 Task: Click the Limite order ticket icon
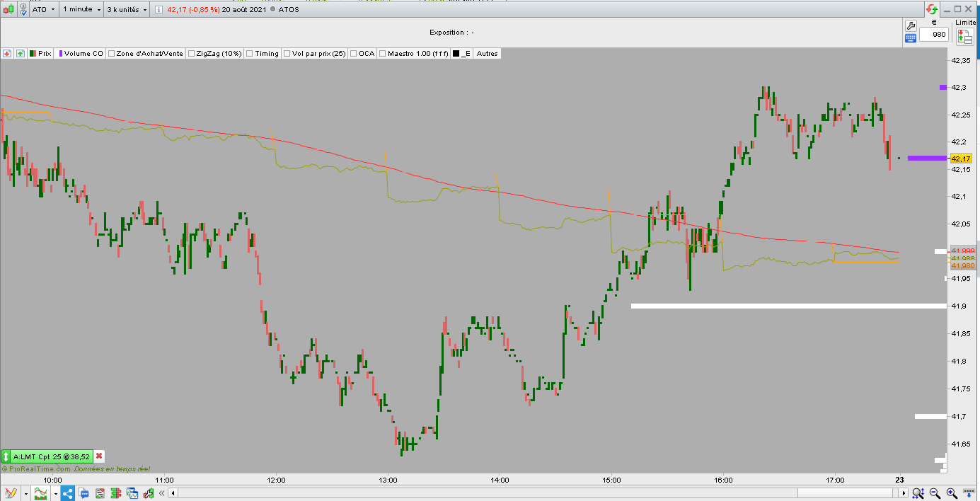coord(966,35)
